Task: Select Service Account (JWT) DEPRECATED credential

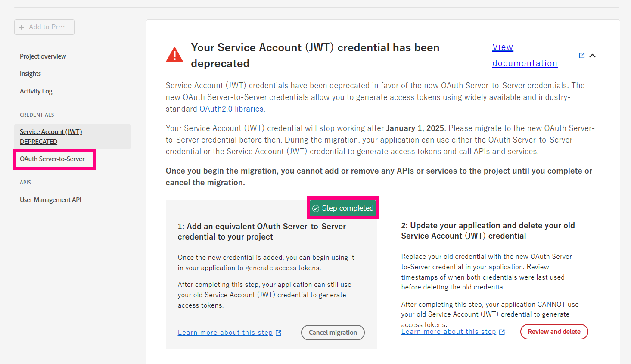Action: pyautogui.click(x=72, y=137)
